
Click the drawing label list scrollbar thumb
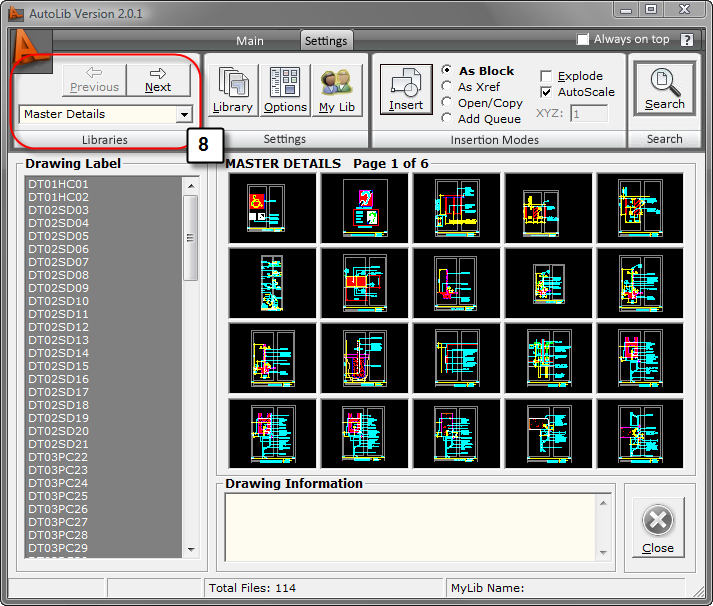[x=191, y=238]
